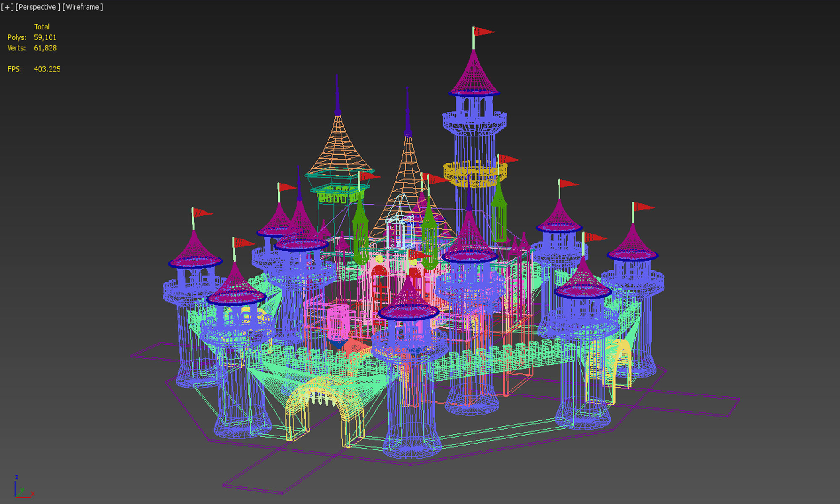Open the Wireframe shading label menu
This screenshot has height=504, width=840.
[83, 7]
